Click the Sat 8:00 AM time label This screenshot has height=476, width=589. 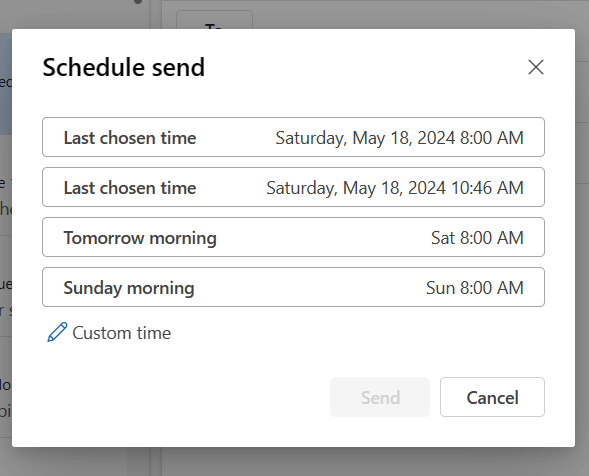tap(477, 238)
